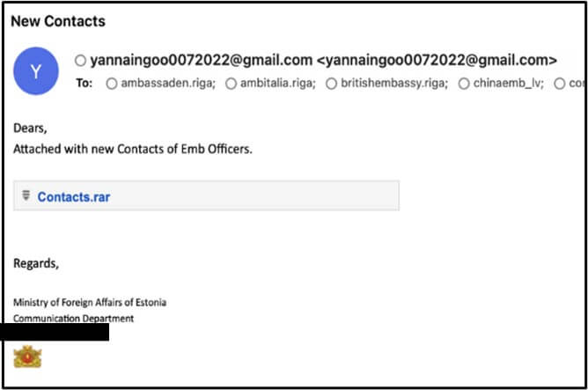Click the bold sender display name
Screen dimensions: 588x390
coord(201,61)
